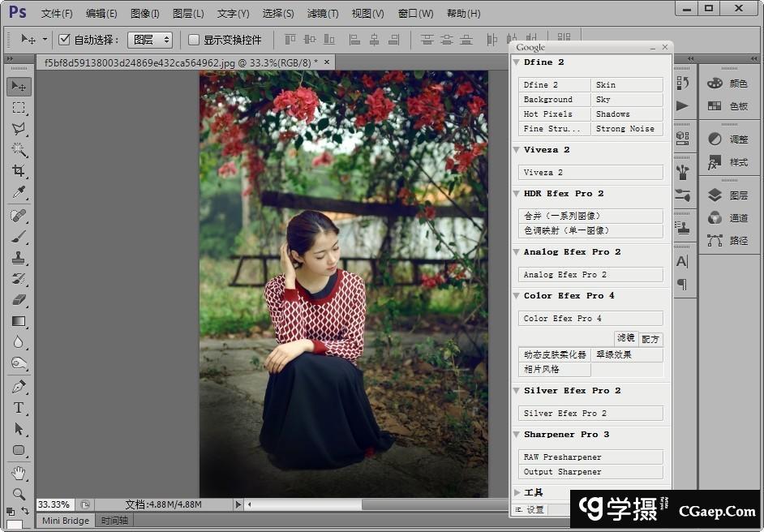
Task: Collapse the Color Efex Pro 4 section
Action: (517, 296)
